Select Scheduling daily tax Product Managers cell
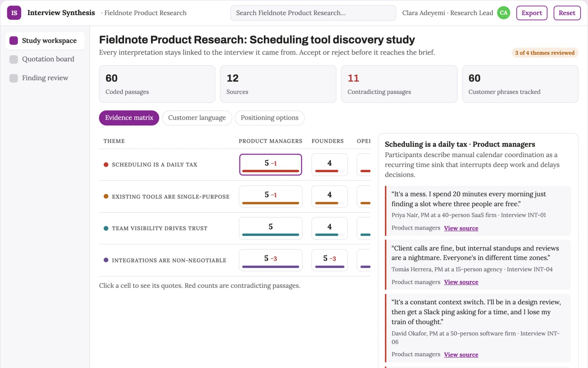The image size is (588, 368). point(270,164)
